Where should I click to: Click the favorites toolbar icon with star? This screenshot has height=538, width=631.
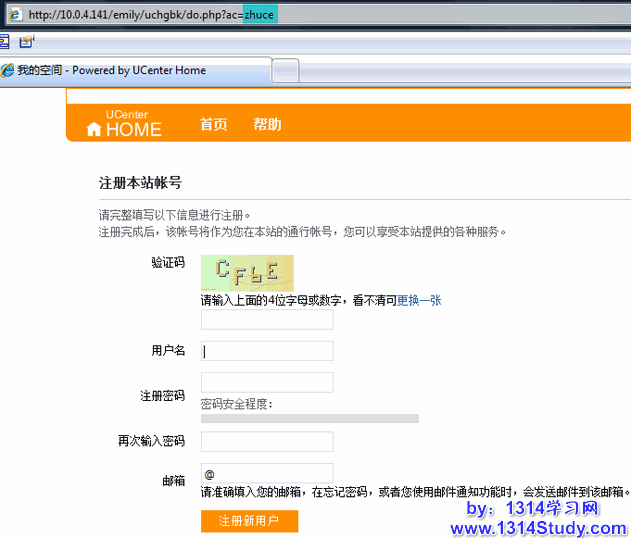[26, 42]
